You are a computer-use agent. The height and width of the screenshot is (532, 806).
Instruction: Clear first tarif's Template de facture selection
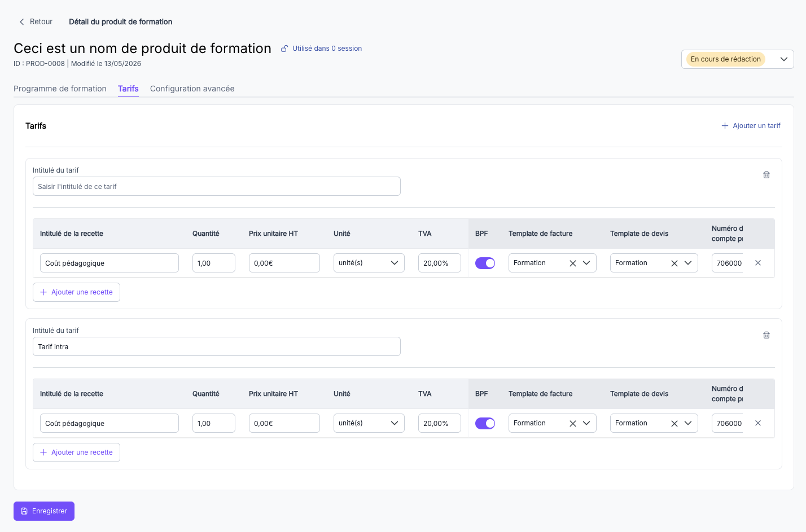coord(572,263)
